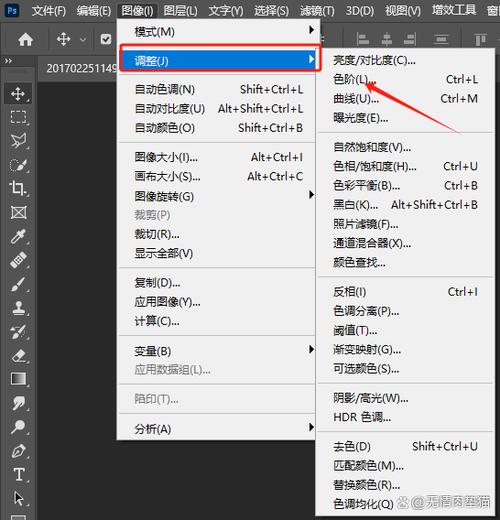The height and width of the screenshot is (520, 500).
Task: Choose 亮度/对比度(C)... adjustment
Action: tap(405, 60)
